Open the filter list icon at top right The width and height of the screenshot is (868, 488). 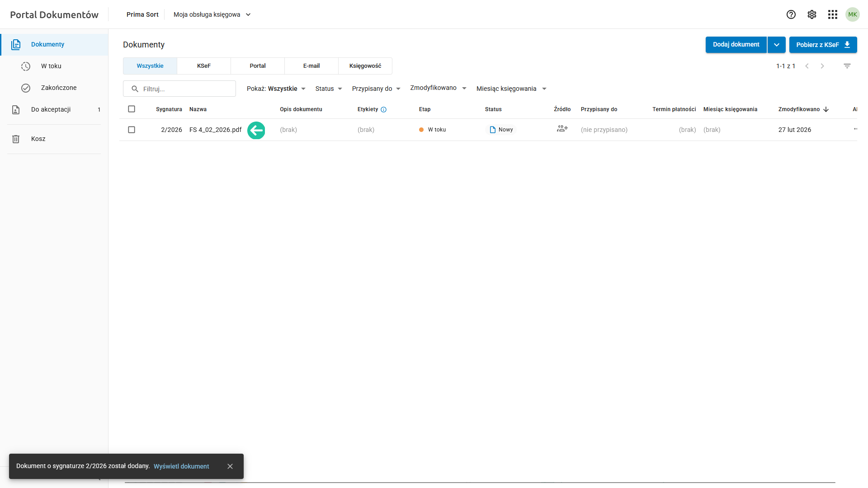[x=847, y=66]
